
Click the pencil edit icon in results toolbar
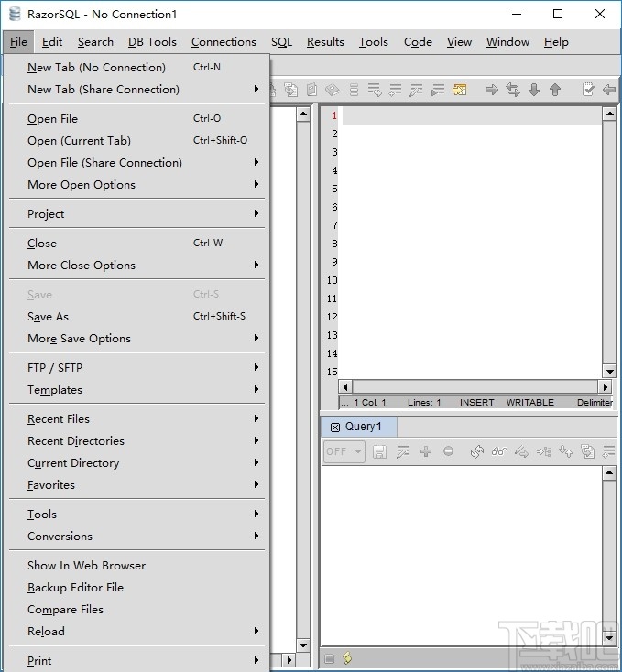403,451
